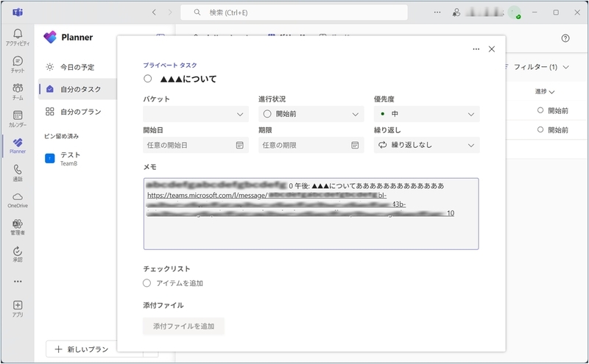Go to Teams (チーム) in sidebar
The height and width of the screenshot is (364, 589).
pos(17,92)
